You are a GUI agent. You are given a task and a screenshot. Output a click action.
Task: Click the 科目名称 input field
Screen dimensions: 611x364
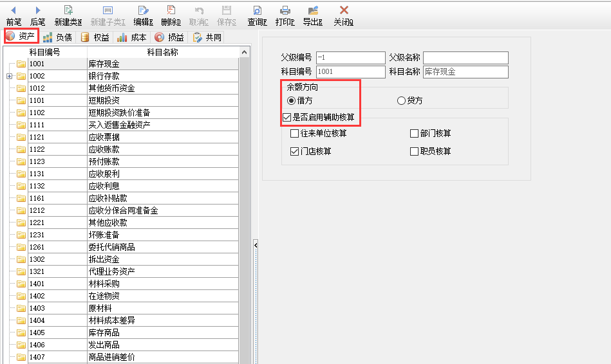click(x=465, y=71)
